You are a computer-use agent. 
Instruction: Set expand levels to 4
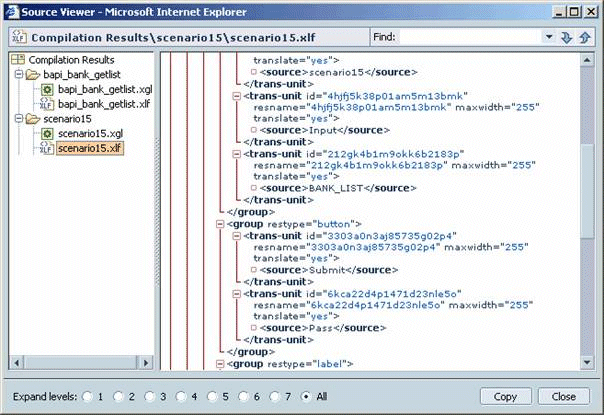[x=181, y=397]
